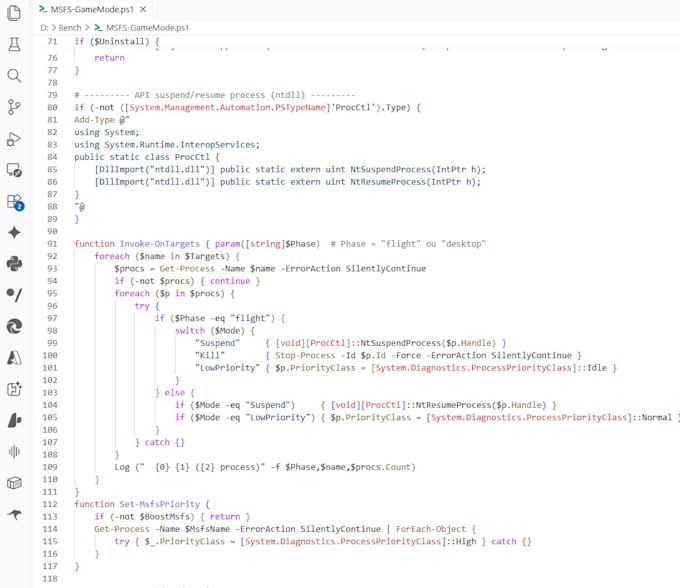Click the 'return' keyword on line 76

(x=109, y=58)
